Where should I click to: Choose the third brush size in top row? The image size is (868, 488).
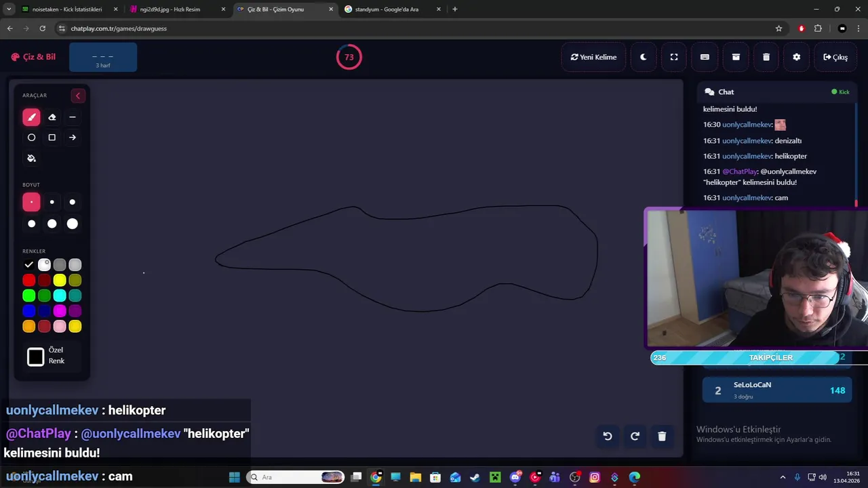73,202
